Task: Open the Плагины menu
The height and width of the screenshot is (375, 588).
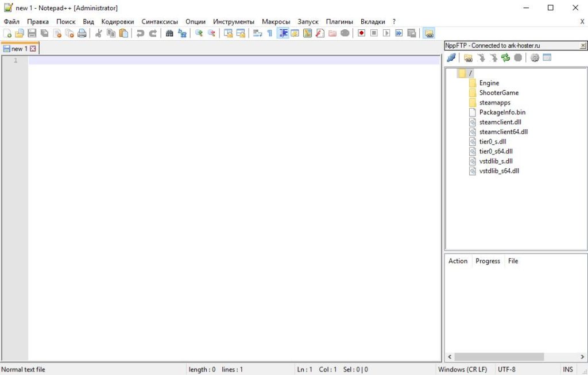Action: click(339, 22)
